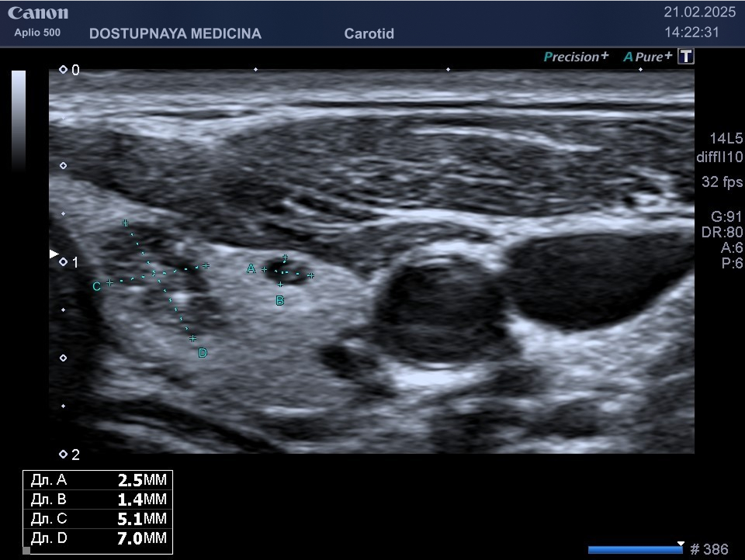Select caliper label C on the image

pyautogui.click(x=96, y=286)
